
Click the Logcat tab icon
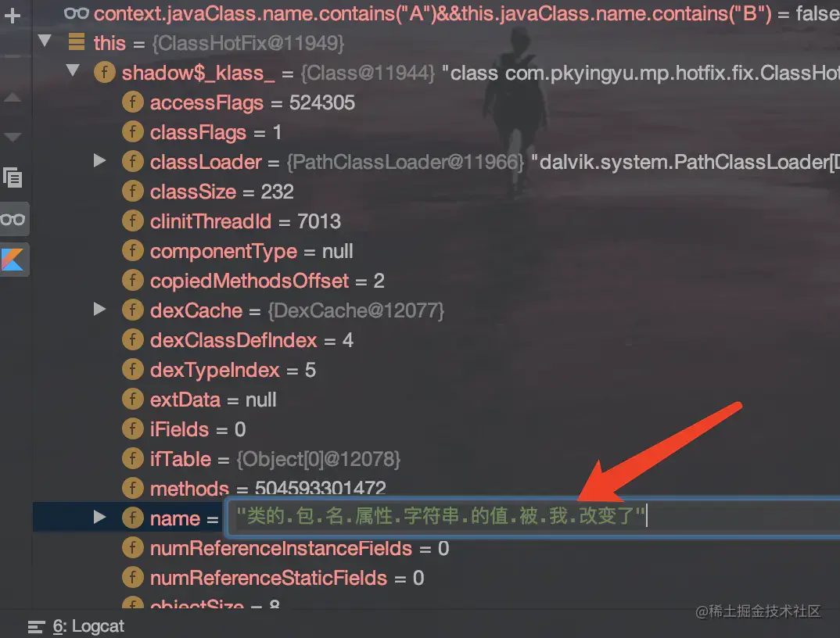pyautogui.click(x=36, y=627)
